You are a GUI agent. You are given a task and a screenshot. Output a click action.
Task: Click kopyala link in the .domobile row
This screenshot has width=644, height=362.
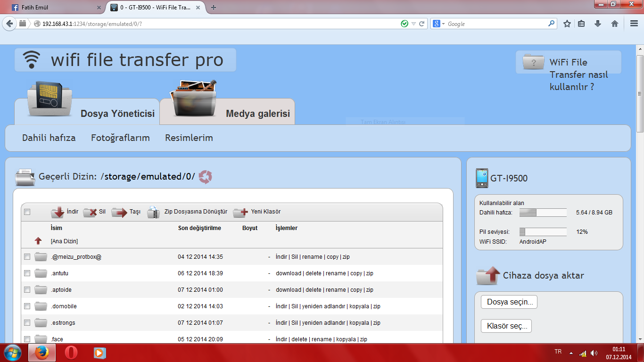tap(359, 306)
